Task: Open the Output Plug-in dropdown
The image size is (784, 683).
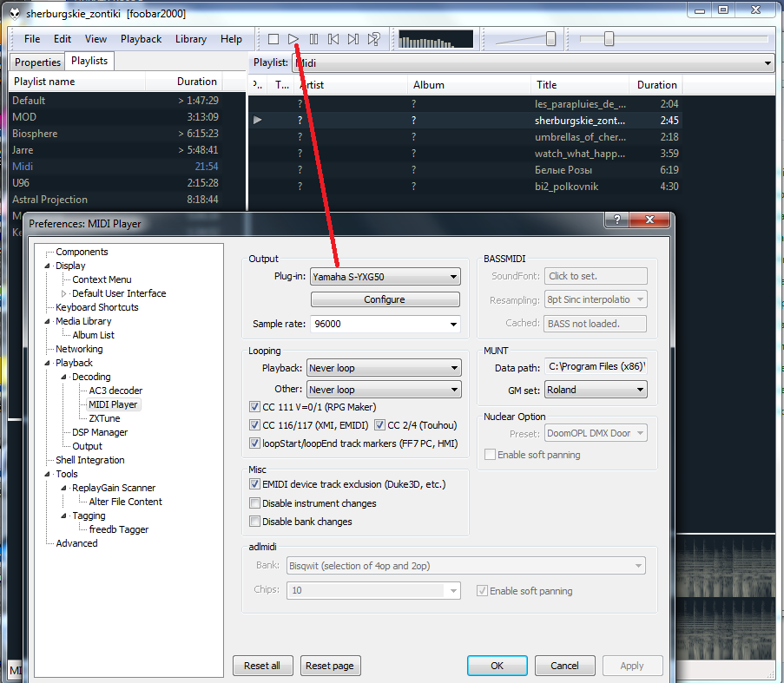Action: coord(385,276)
